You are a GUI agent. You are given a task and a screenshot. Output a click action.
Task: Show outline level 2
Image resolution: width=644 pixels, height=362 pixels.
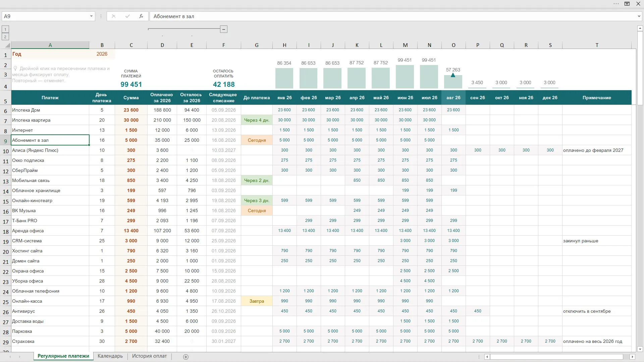tap(5, 37)
